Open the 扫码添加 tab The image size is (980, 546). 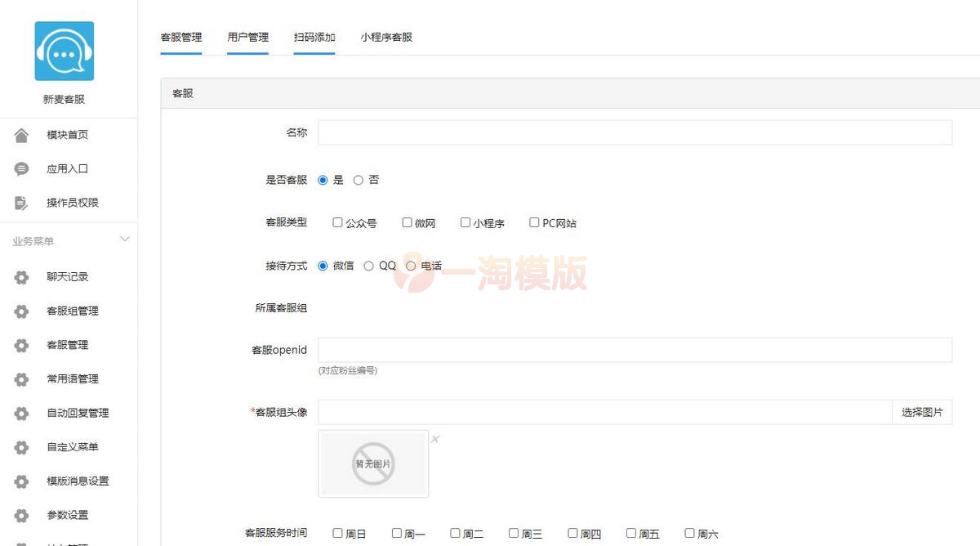314,37
